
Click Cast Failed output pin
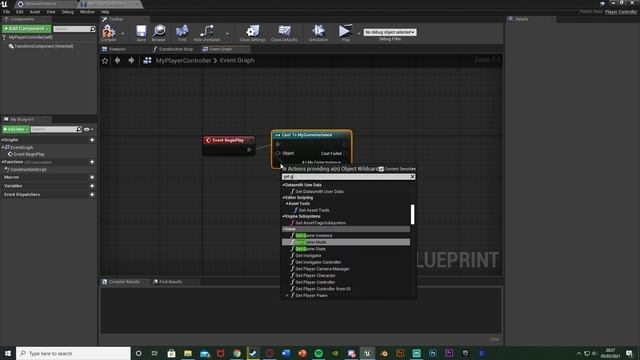click(x=345, y=153)
